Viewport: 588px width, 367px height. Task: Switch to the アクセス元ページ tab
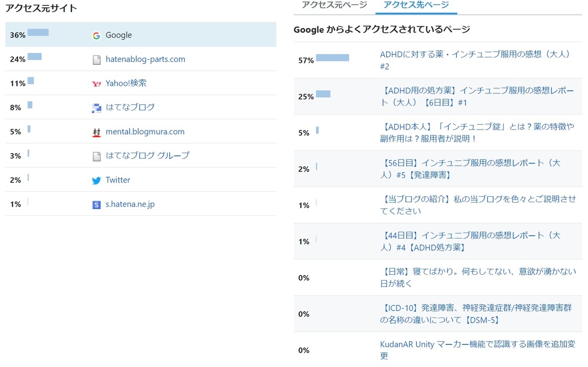334,5
